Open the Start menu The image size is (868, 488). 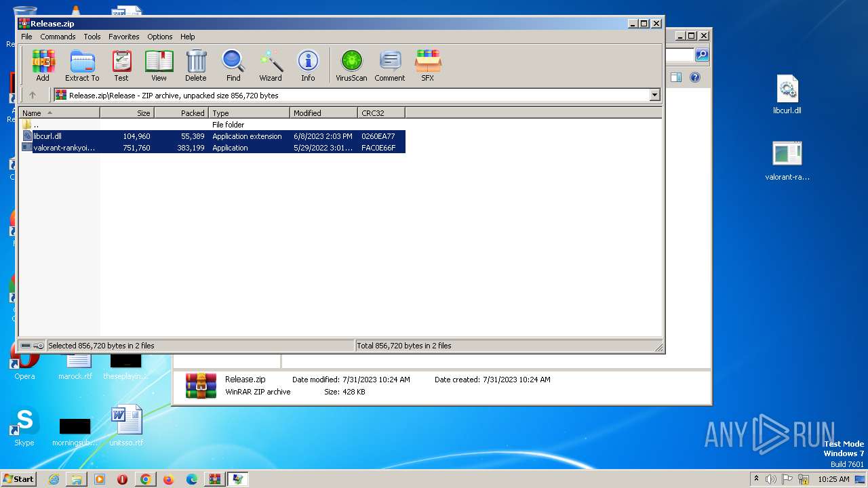click(x=19, y=479)
